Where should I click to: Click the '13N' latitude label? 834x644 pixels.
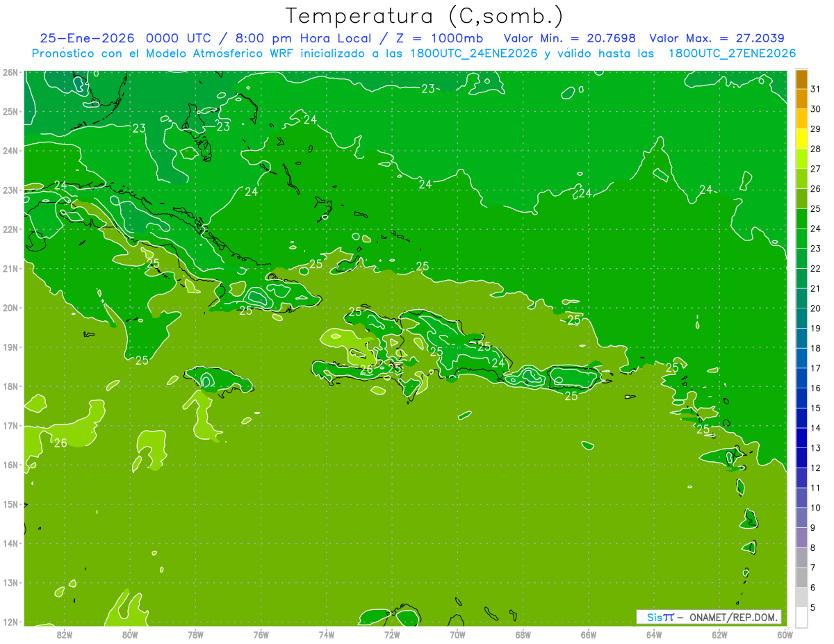(x=10, y=583)
